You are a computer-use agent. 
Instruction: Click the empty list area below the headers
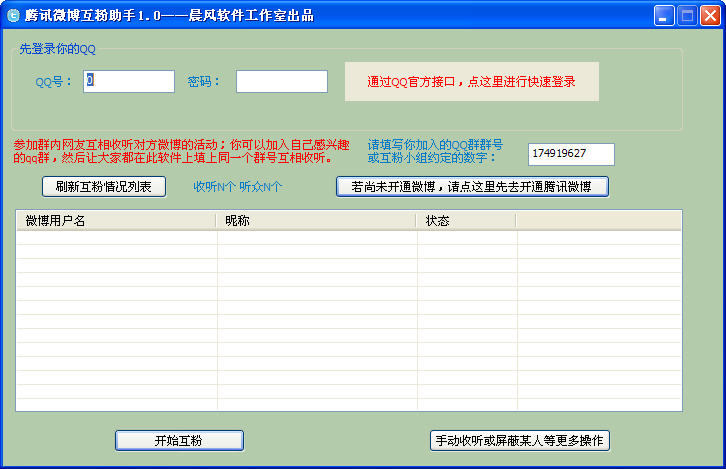[349, 320]
